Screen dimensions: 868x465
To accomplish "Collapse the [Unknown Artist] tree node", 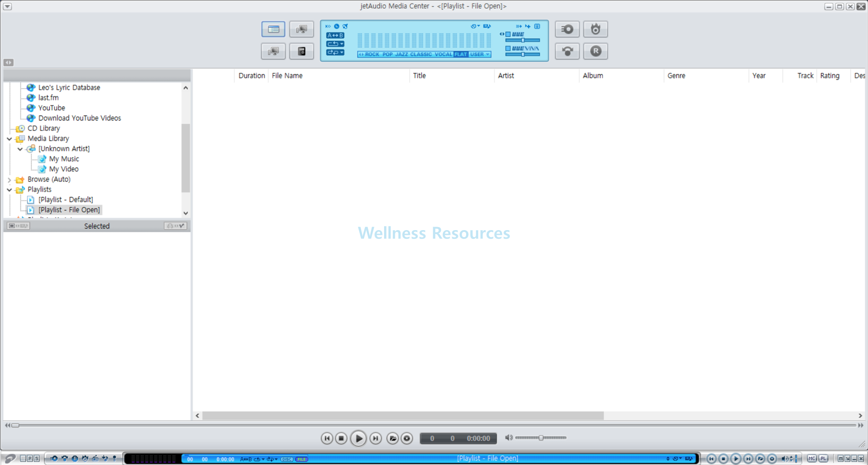I will pyautogui.click(x=20, y=149).
